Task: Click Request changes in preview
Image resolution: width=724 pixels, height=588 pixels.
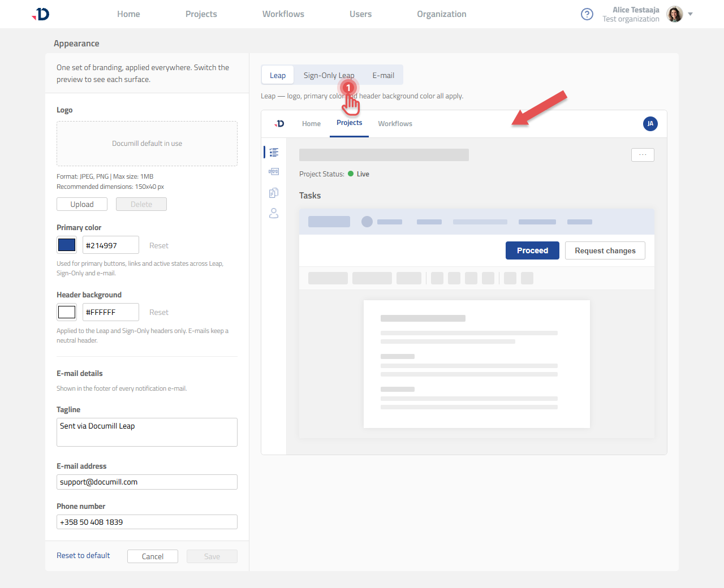Action: 605,250
